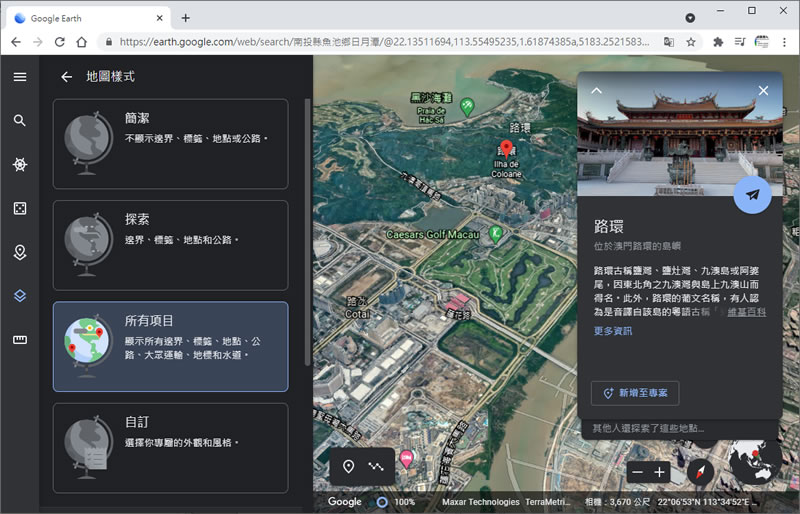Zoom out with the minus button

click(x=637, y=472)
